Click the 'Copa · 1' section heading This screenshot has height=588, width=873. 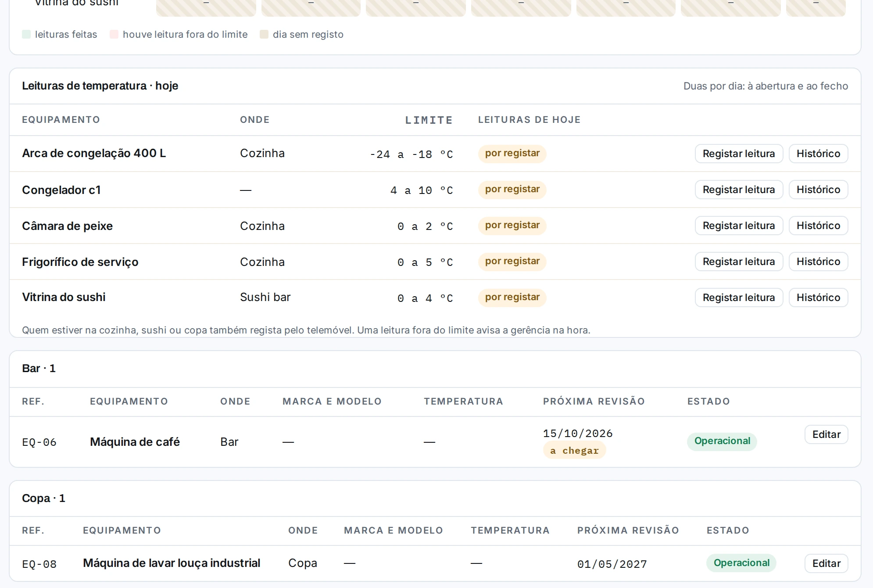(x=43, y=498)
